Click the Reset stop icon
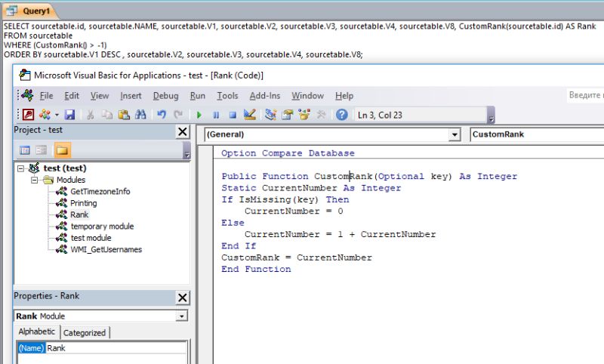604x364 pixels. click(x=233, y=115)
